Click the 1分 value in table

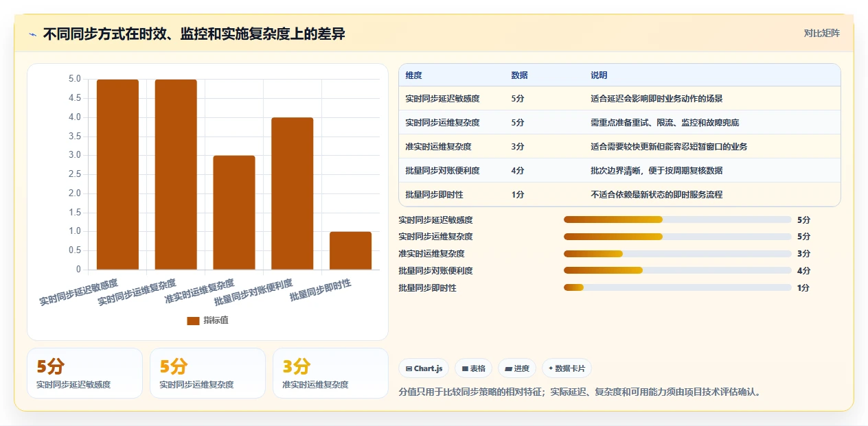point(518,195)
